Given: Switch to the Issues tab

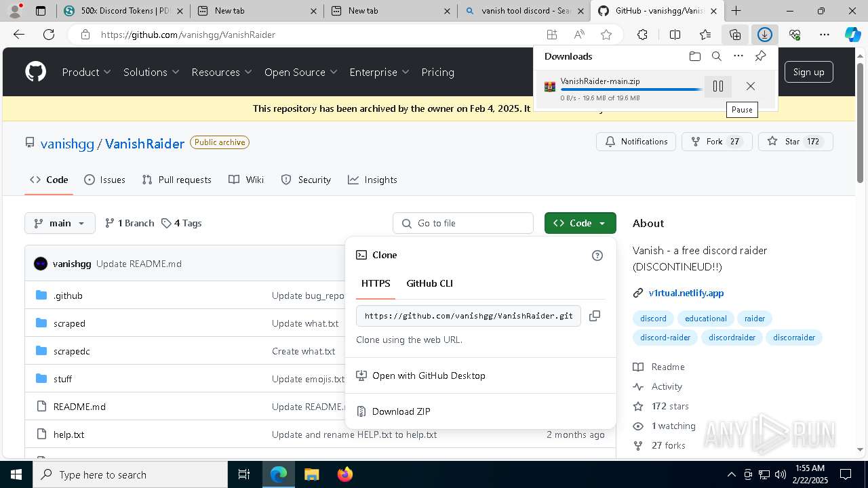Looking at the screenshot, I should click(104, 180).
